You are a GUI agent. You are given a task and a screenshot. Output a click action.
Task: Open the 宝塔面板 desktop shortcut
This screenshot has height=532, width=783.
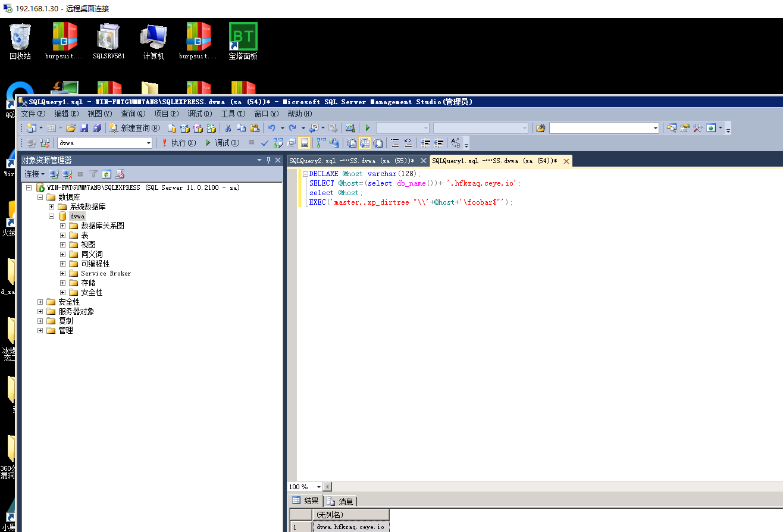243,42
